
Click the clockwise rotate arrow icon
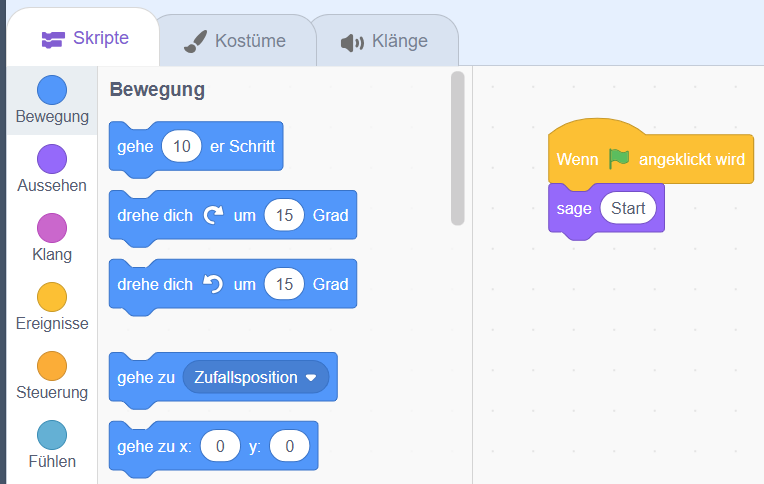[213, 215]
